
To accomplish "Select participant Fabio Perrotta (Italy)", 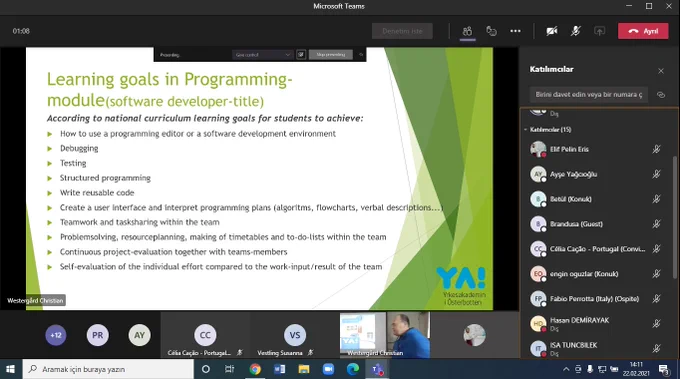I will [596, 299].
